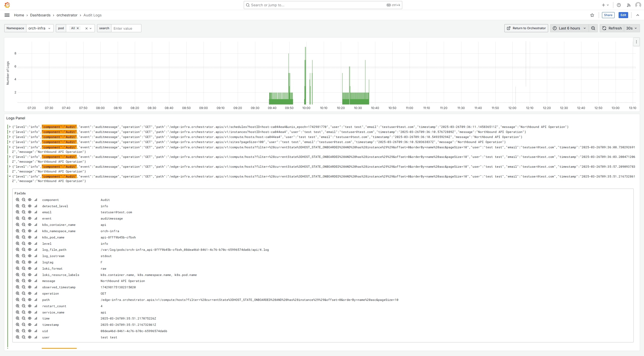Toggle eye visibility for k8s_pod_name field
The image size is (644, 356).
(30, 237)
